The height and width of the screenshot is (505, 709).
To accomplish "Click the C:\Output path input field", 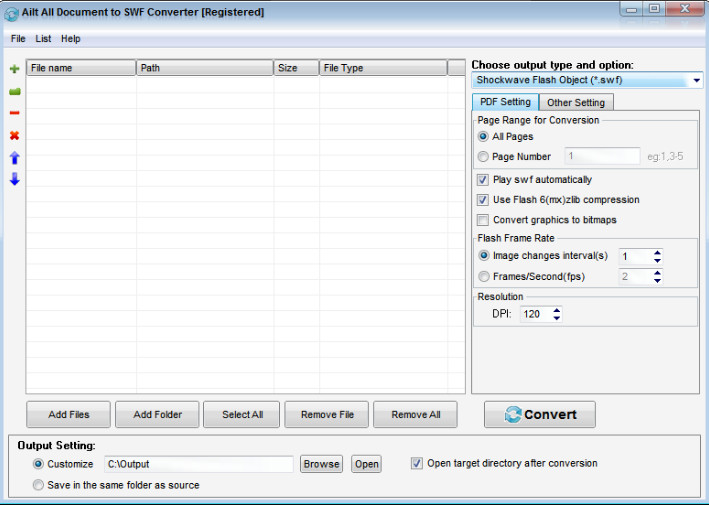I will click(198, 464).
